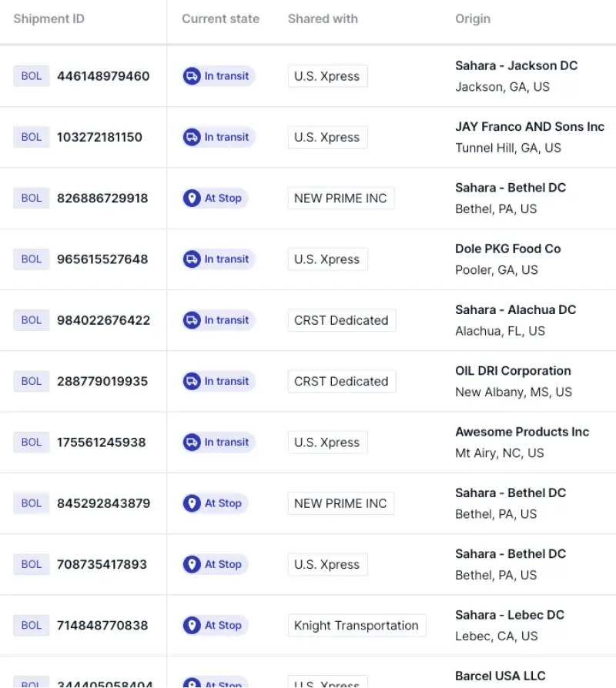Click the pin icon for shipment 845292843879

tap(192, 503)
